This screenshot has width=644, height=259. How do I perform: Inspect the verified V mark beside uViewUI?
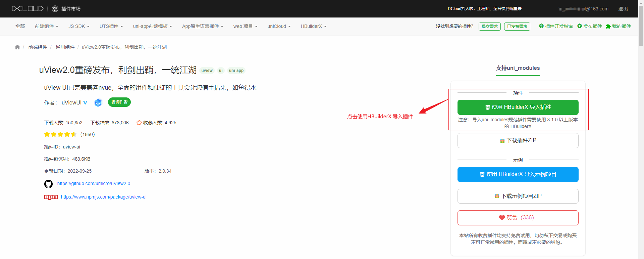(85, 102)
